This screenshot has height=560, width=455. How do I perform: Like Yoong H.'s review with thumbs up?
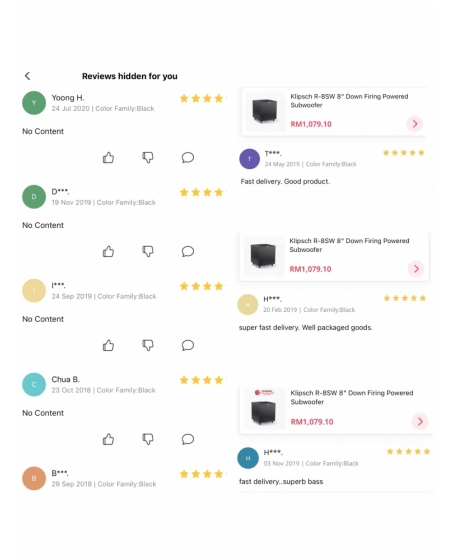point(108,158)
